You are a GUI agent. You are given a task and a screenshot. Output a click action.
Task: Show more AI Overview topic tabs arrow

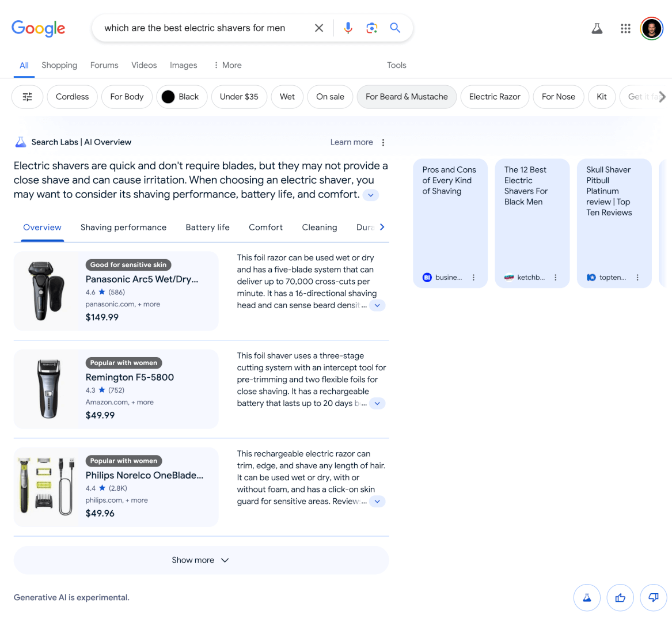click(x=382, y=227)
